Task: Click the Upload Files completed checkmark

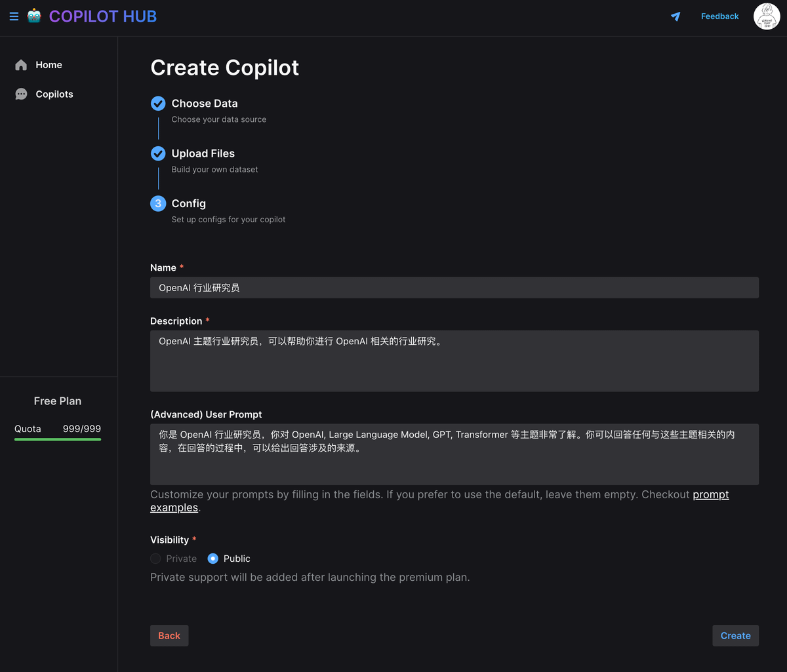Action: coord(157,153)
